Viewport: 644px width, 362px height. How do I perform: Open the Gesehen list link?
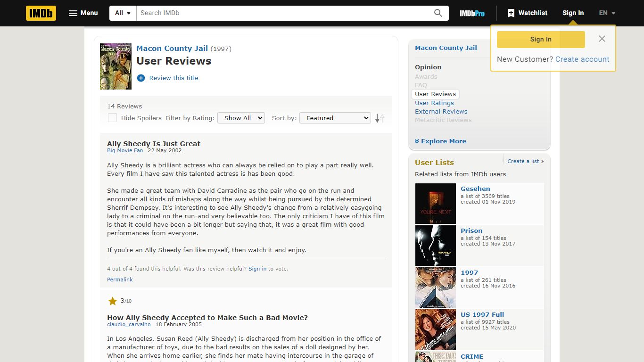[475, 189]
